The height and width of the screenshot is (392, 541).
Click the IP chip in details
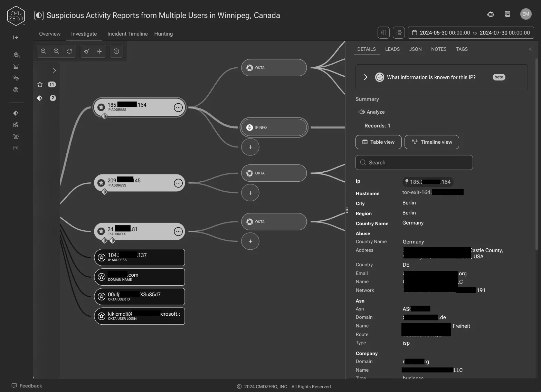tap(428, 182)
